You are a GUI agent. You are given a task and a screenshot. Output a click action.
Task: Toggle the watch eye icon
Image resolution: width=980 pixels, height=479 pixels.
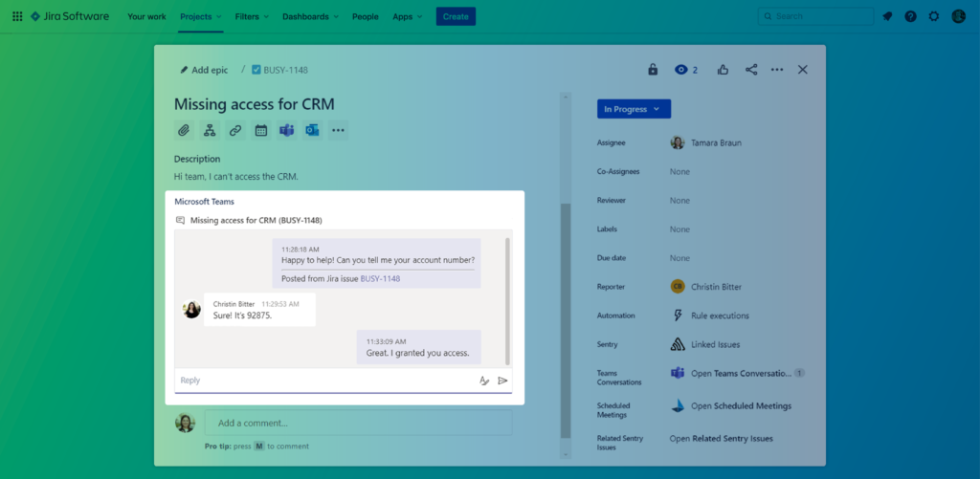pos(680,70)
